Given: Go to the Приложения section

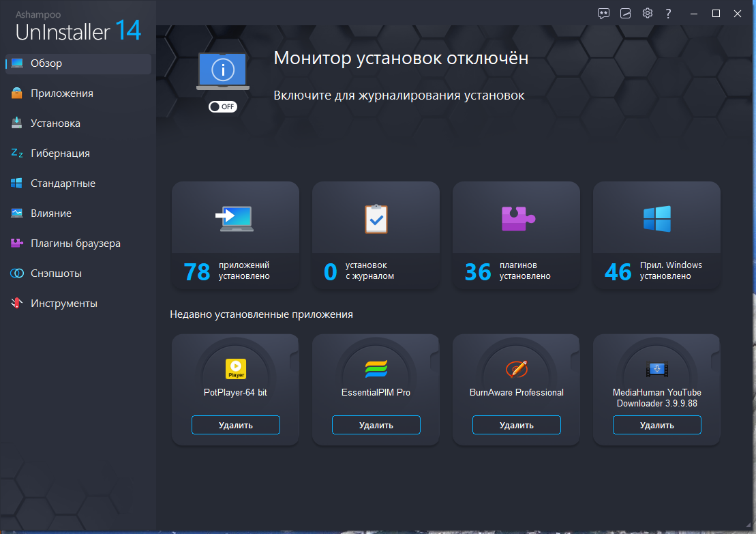Looking at the screenshot, I should [x=78, y=93].
